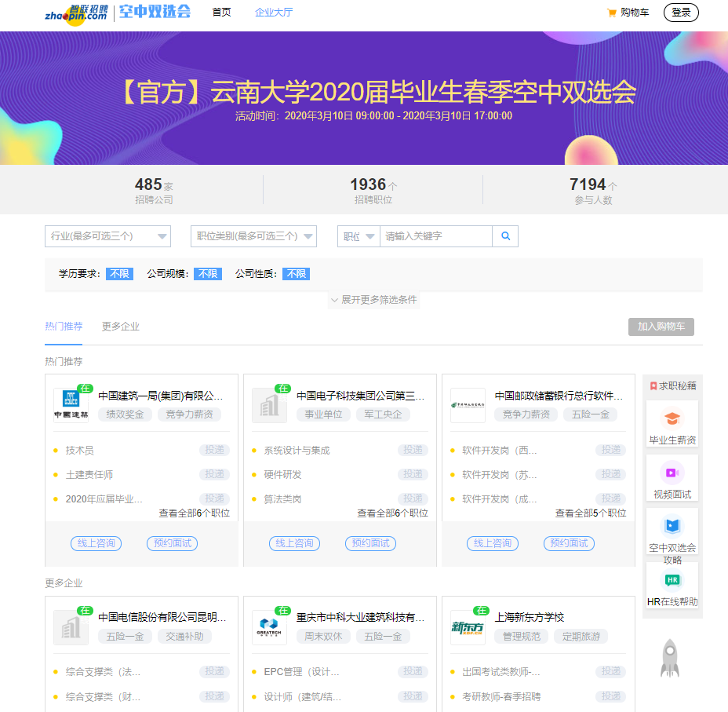Click the keyword search input field
The image size is (728, 712).
(435, 236)
